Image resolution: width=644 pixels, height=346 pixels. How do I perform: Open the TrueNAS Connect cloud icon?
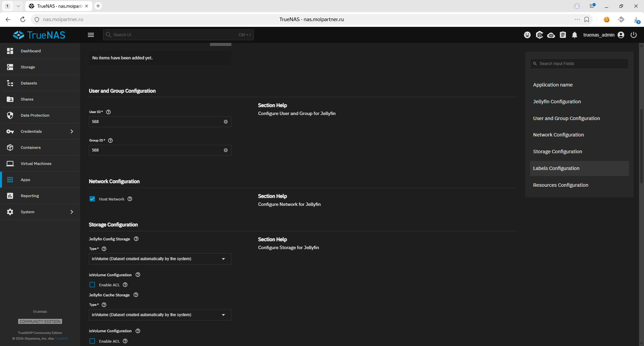(x=551, y=35)
